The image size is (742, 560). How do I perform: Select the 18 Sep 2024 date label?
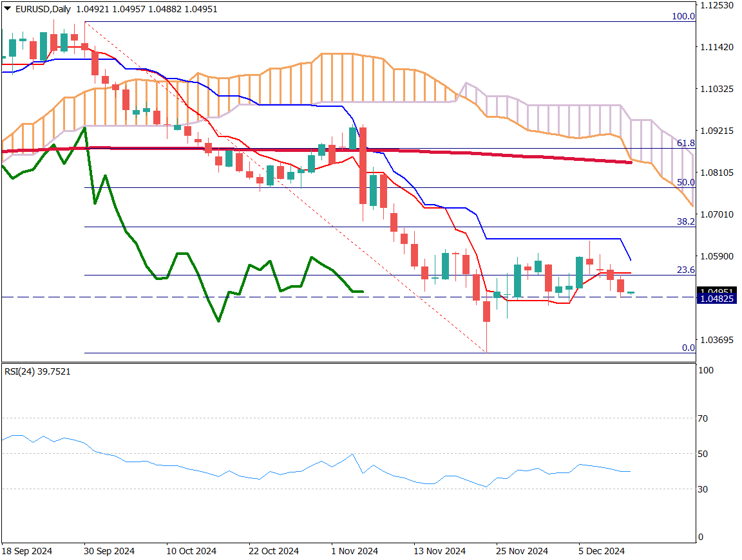(27, 552)
